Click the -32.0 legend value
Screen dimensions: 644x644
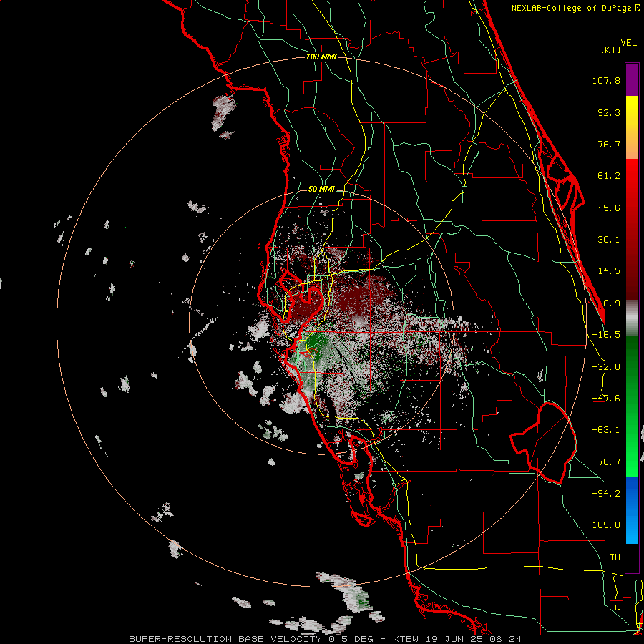tap(606, 367)
